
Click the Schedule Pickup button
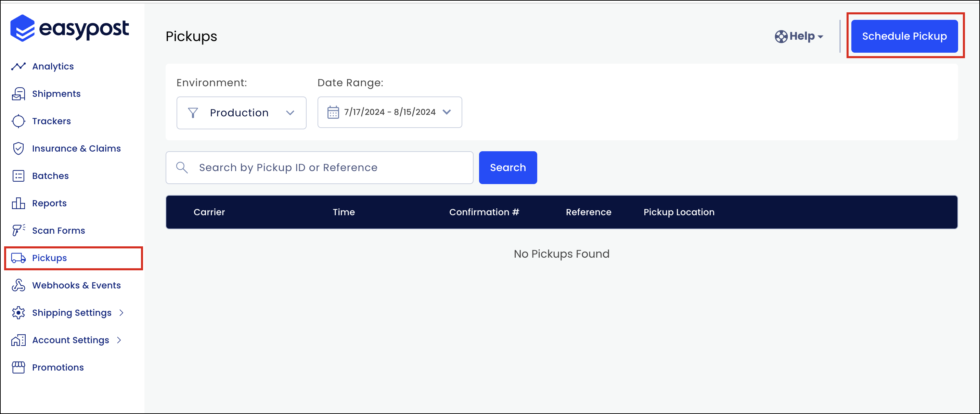click(904, 36)
